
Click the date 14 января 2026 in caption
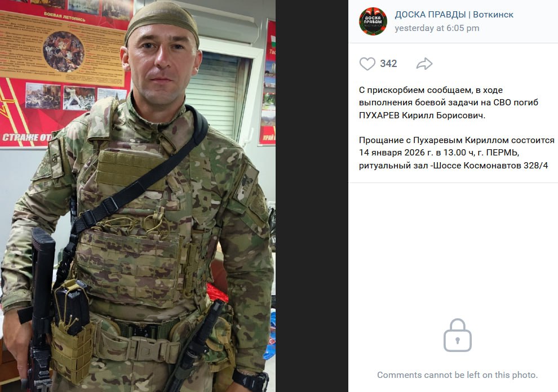392,153
